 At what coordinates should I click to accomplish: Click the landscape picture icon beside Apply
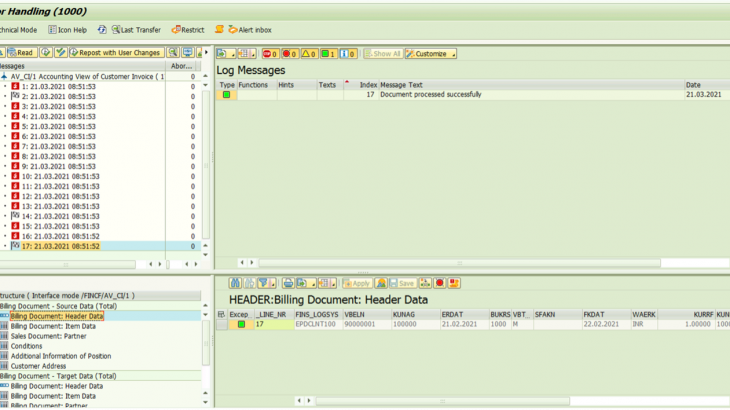click(381, 283)
